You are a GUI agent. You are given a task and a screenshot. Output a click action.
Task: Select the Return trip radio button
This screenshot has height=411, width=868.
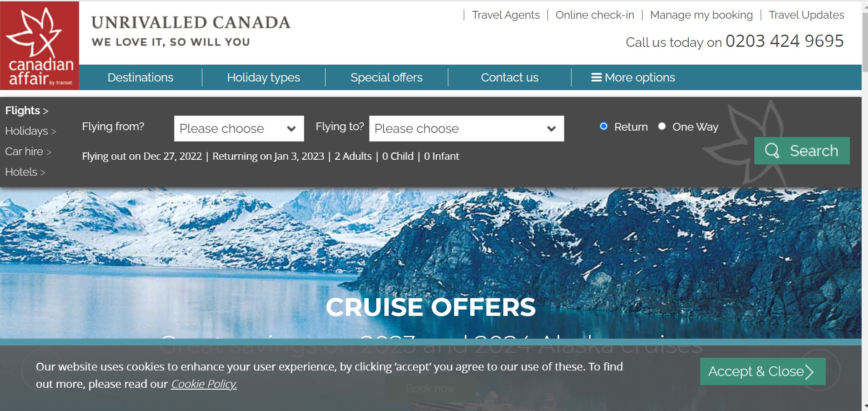(x=603, y=127)
